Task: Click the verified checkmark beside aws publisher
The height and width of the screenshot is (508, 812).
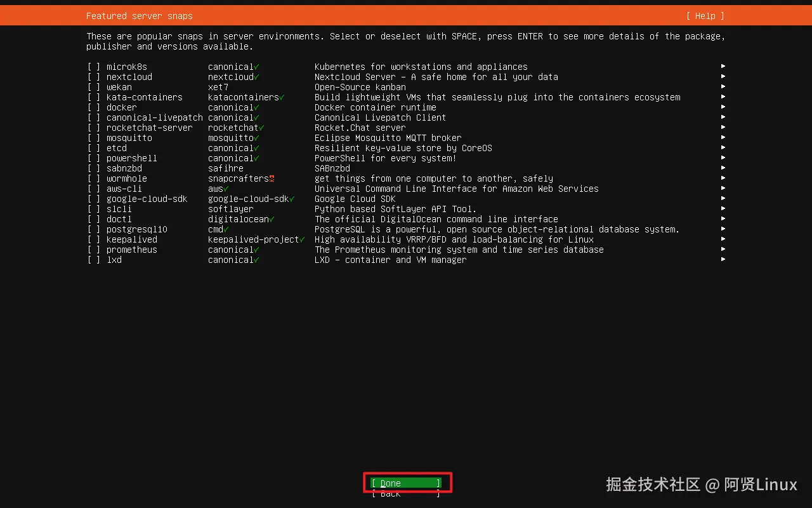Action: tap(226, 189)
